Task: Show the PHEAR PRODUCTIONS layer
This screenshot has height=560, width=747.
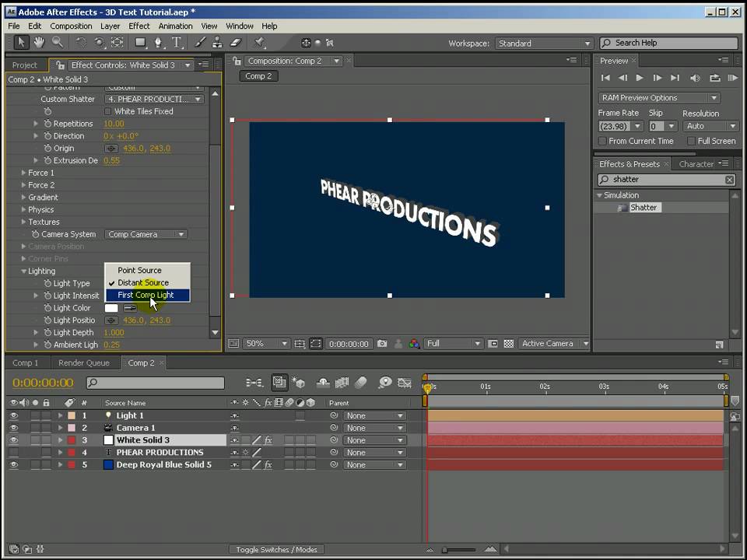Action: tap(14, 453)
